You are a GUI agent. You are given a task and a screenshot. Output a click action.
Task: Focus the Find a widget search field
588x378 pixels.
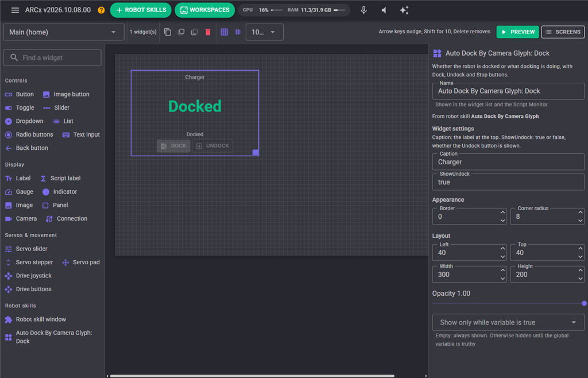(52, 58)
